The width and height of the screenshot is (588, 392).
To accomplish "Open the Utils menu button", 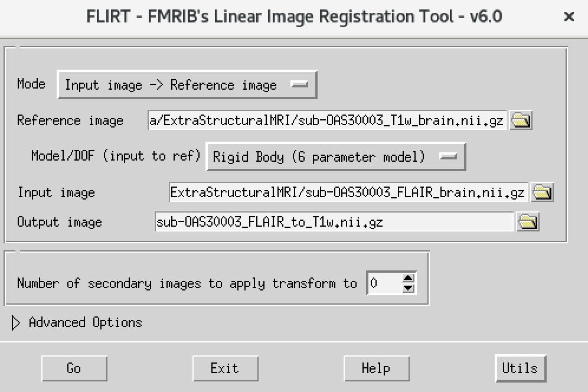I will click(521, 368).
